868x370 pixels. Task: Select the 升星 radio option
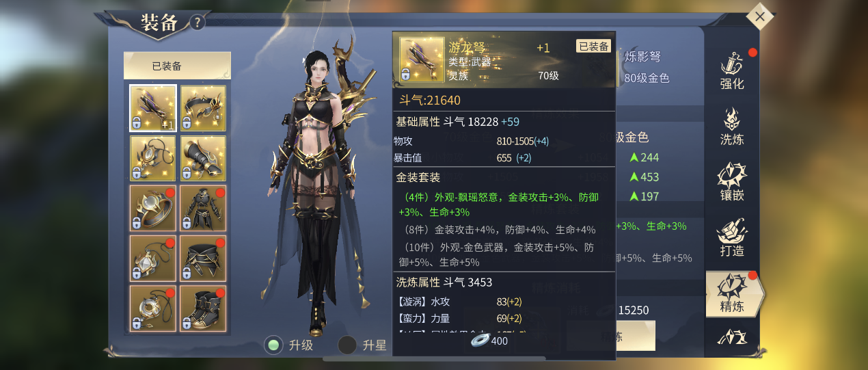[x=363, y=345]
